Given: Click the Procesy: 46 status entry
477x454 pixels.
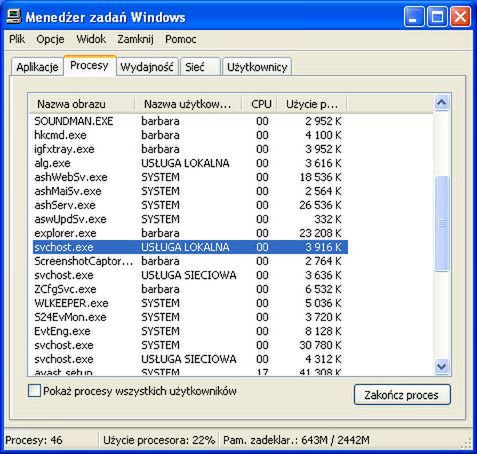Looking at the screenshot, I should tap(34, 440).
